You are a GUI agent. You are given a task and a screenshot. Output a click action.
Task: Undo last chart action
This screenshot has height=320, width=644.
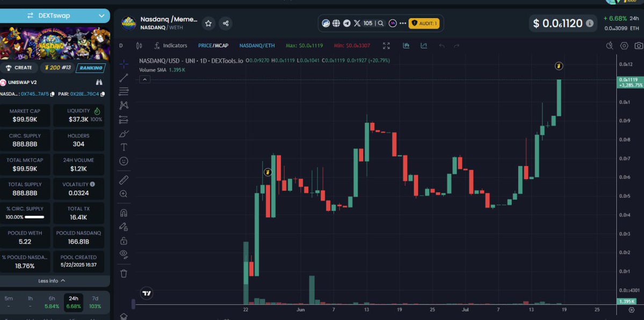pos(442,46)
